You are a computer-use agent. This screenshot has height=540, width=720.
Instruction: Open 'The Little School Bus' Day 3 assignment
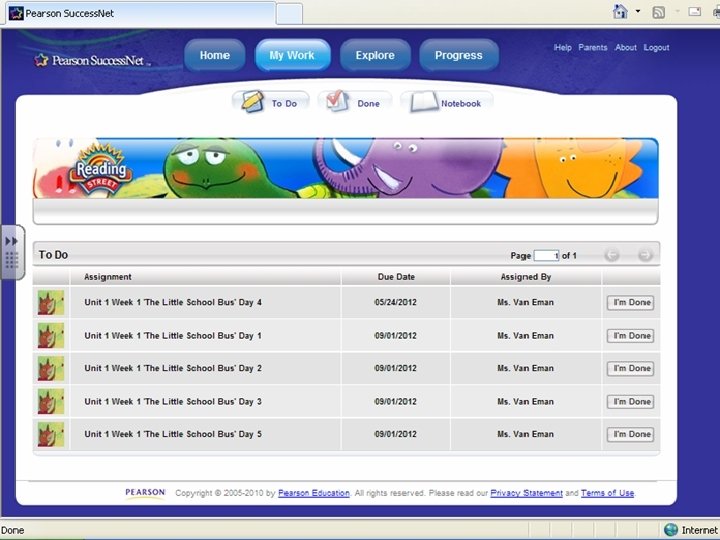coord(173,402)
